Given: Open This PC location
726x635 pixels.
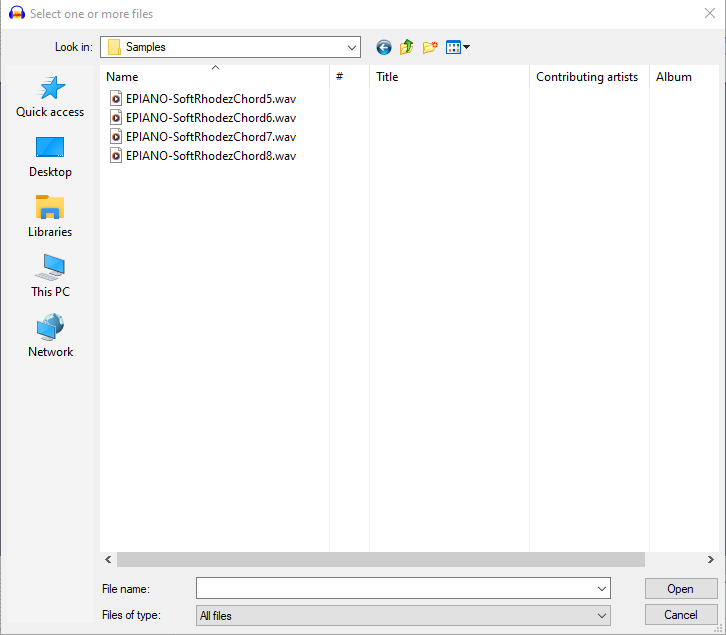Looking at the screenshot, I should tap(50, 277).
